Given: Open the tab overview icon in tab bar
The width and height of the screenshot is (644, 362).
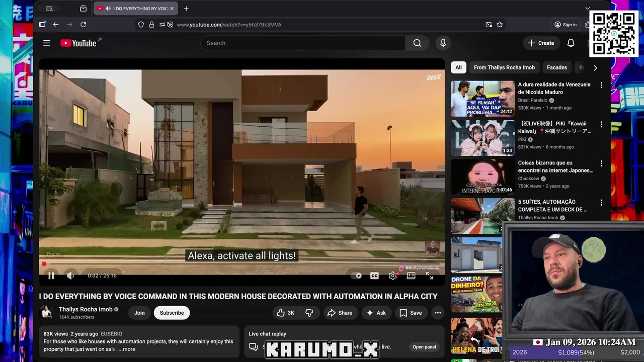Looking at the screenshot, I should (x=83, y=9).
